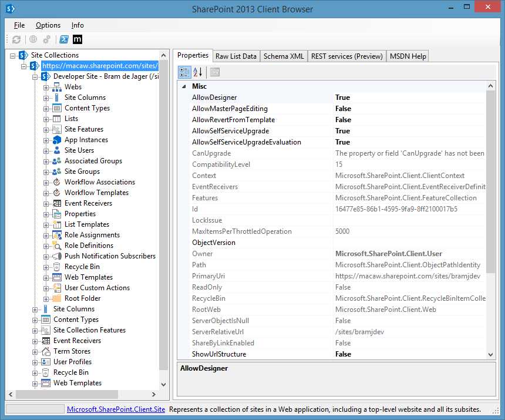This screenshot has width=505, height=420.
Task: Click the Site Collections root icon
Action: coord(23,55)
